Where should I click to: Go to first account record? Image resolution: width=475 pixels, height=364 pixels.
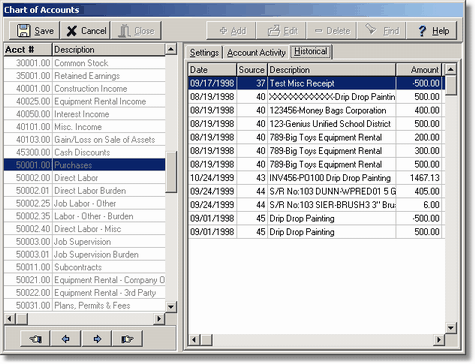pos(35,339)
